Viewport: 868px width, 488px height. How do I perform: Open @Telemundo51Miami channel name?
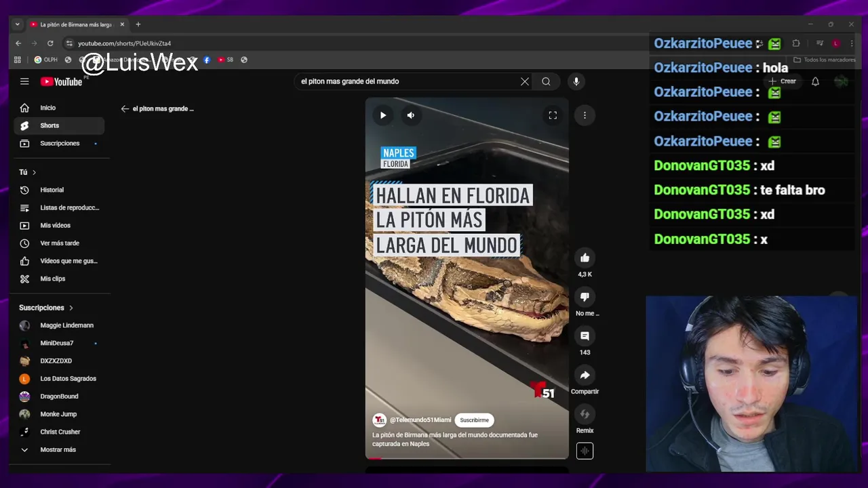click(420, 420)
